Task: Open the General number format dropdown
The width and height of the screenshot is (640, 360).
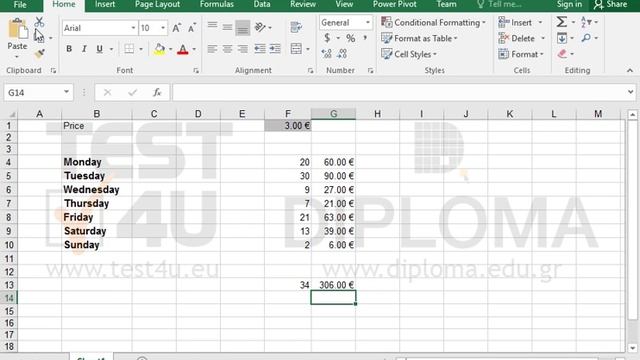Action: coord(367,22)
